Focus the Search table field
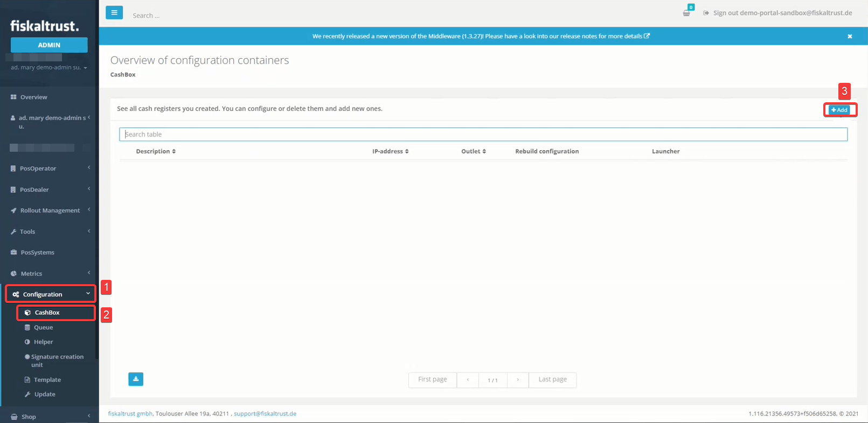This screenshot has height=423, width=868. tap(483, 134)
